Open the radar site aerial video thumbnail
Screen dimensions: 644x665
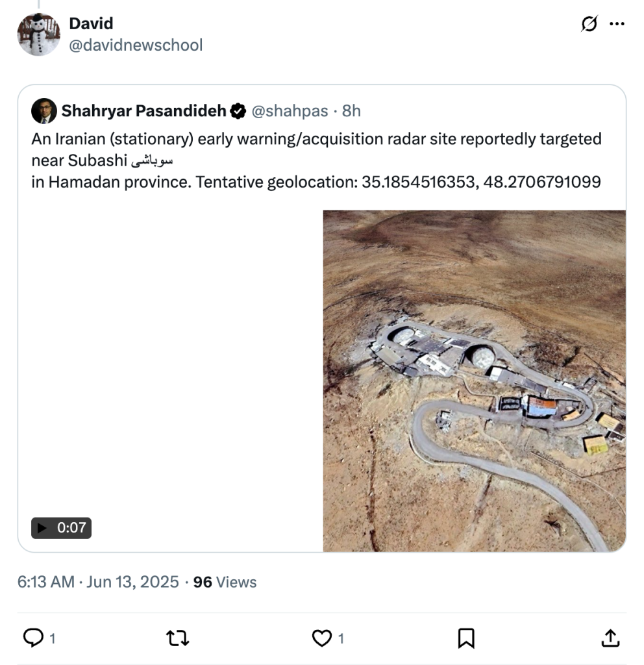474,381
